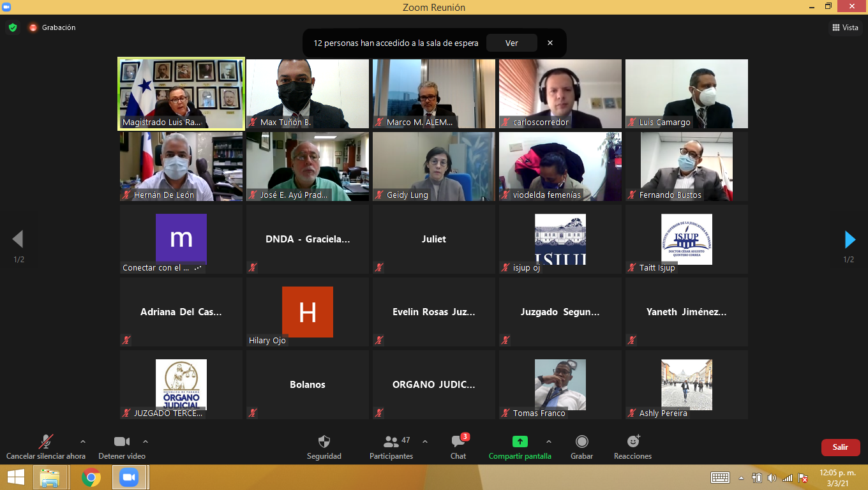Image resolution: width=868 pixels, height=490 pixels.
Task: Open Google Chrome from the taskbar
Action: [x=91, y=477]
